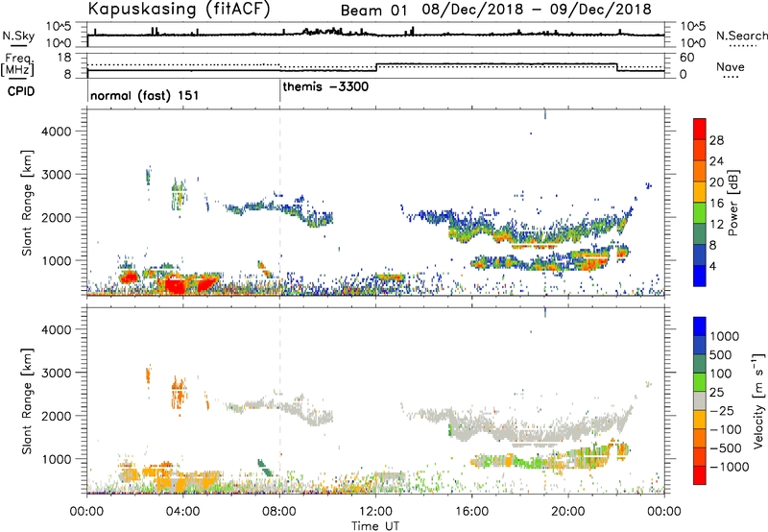This screenshot has height=532, width=768.
Task: Click the '3000' tick of the power panel
Action: coord(56,175)
